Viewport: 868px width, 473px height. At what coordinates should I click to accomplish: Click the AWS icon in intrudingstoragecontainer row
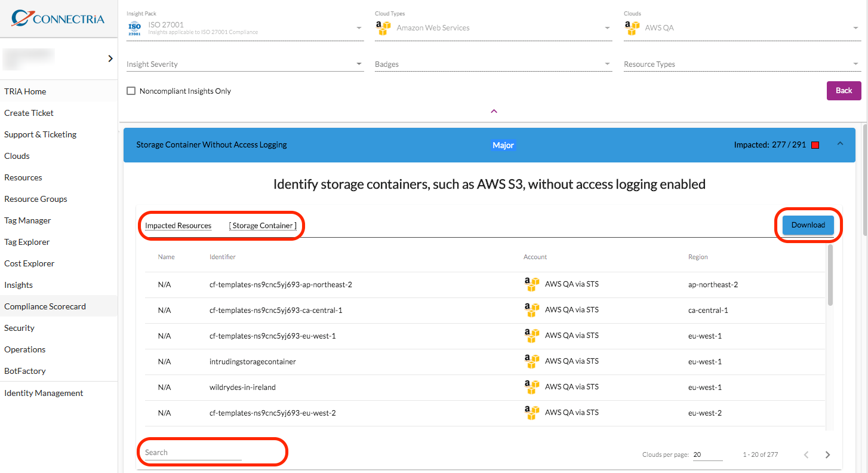tap(531, 362)
